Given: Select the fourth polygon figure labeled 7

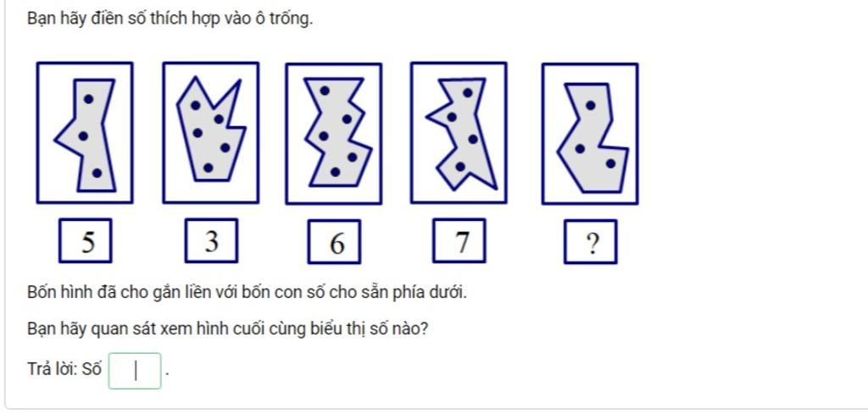Looking at the screenshot, I should (459, 133).
